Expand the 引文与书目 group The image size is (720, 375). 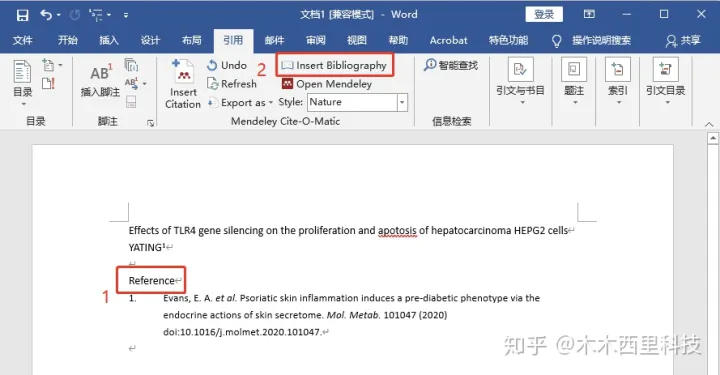click(x=520, y=82)
